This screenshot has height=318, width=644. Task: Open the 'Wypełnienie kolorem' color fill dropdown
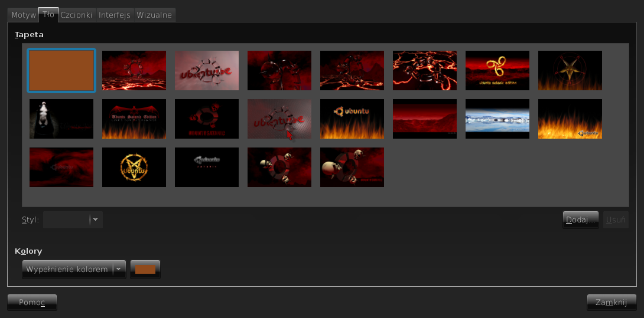click(x=74, y=269)
